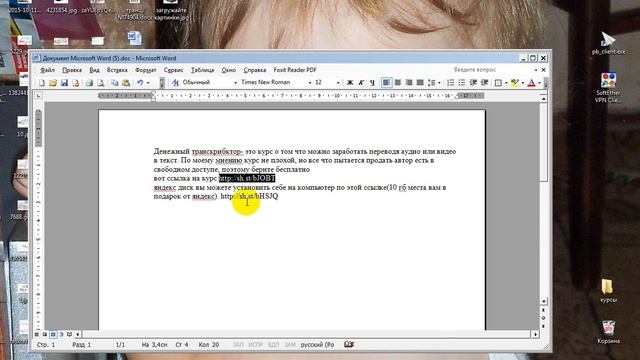Apply font color with the A icon
This screenshot has width=640, height=360.
pos(531,83)
